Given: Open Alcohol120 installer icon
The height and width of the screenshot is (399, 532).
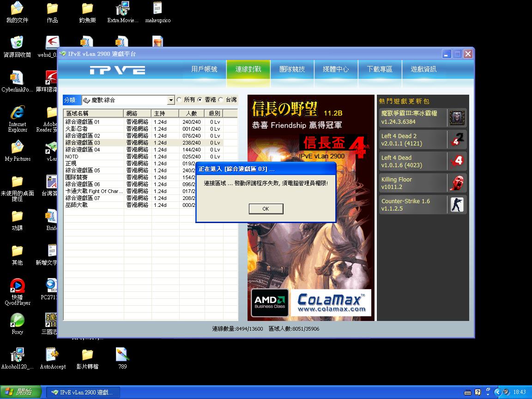Looking at the screenshot, I should click(17, 359).
